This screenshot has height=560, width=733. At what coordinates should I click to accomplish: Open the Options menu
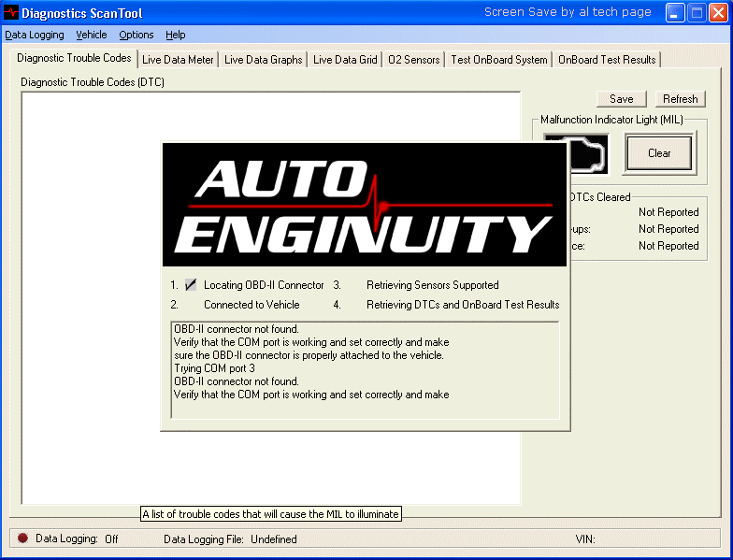(137, 35)
